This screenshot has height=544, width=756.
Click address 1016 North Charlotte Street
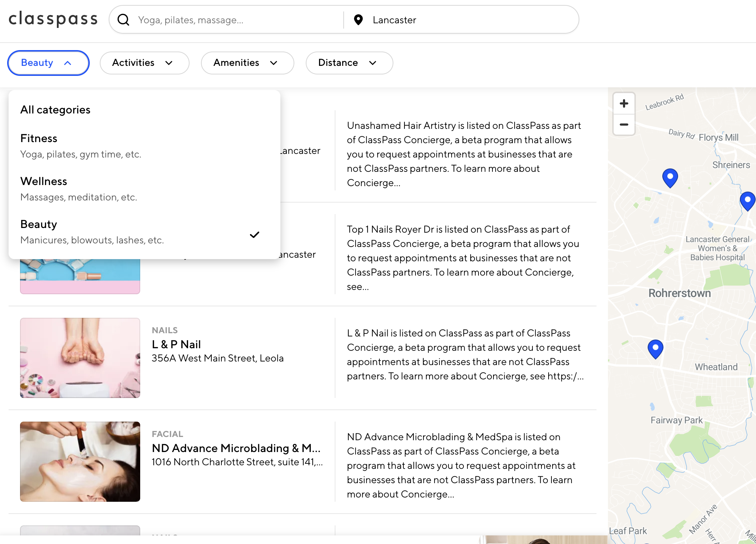(237, 462)
